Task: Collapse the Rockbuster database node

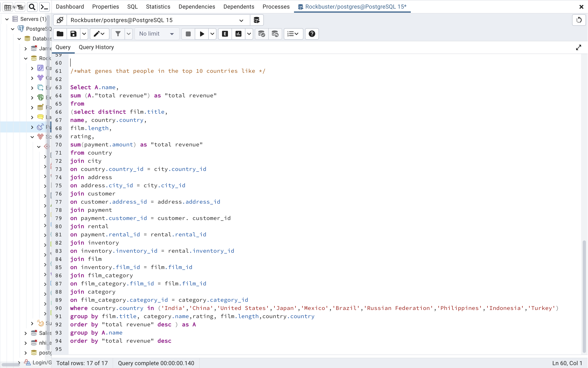Action: click(x=26, y=58)
